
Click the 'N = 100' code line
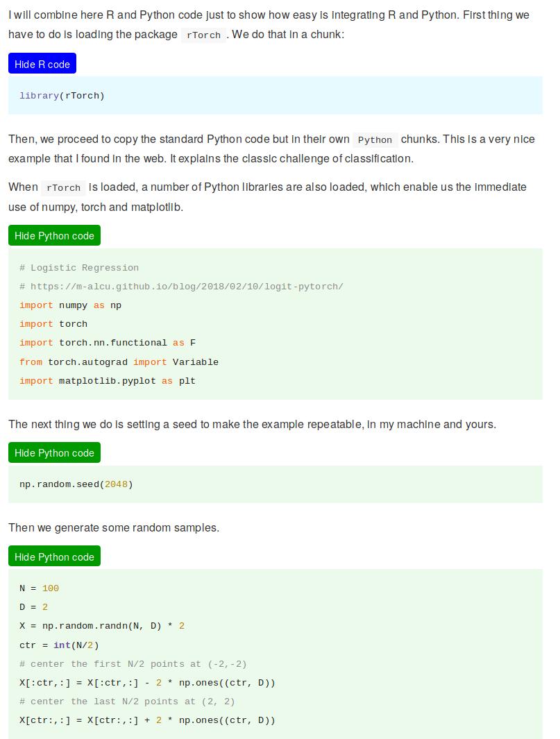pyautogui.click(x=39, y=588)
